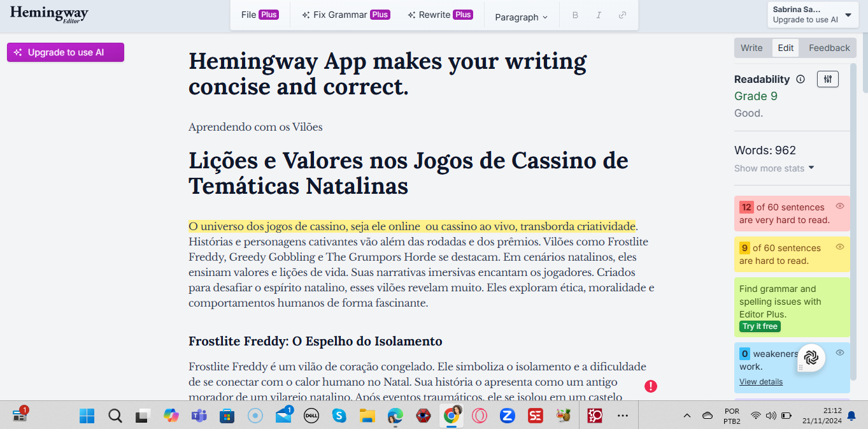Click the insert link icon
Viewport: 868px width, 429px height.
click(622, 15)
